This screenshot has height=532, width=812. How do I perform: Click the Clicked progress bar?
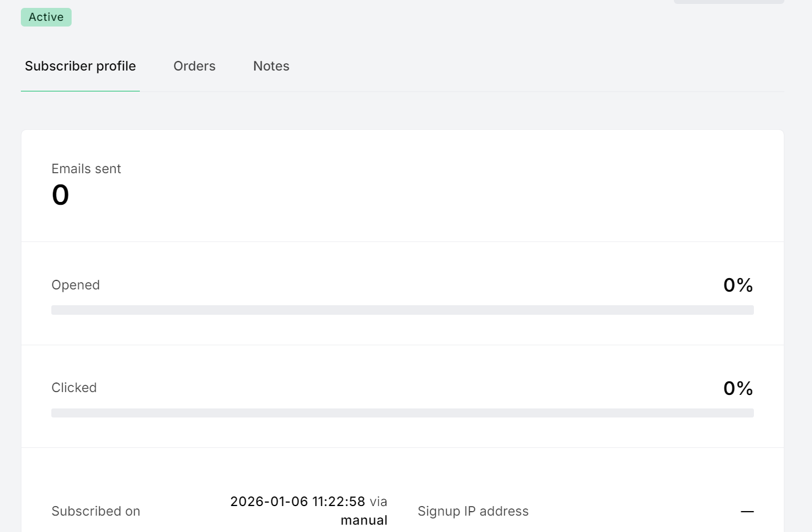coord(402,412)
